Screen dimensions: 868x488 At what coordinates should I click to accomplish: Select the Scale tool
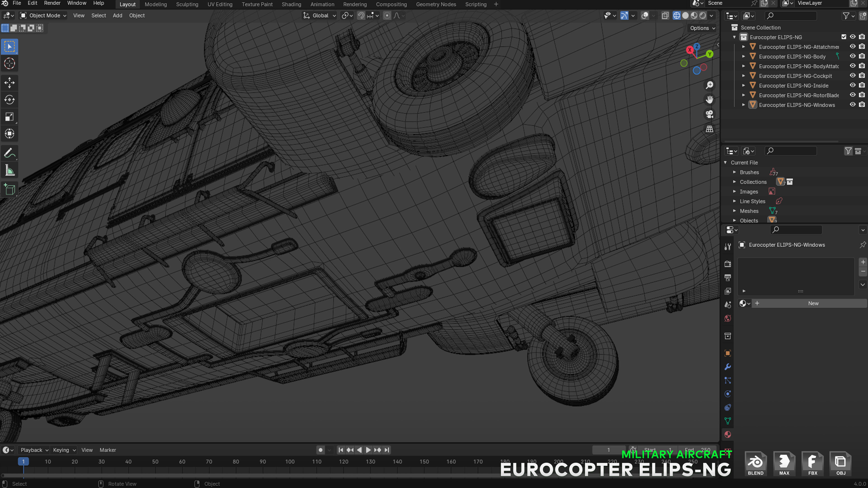pos(9,117)
